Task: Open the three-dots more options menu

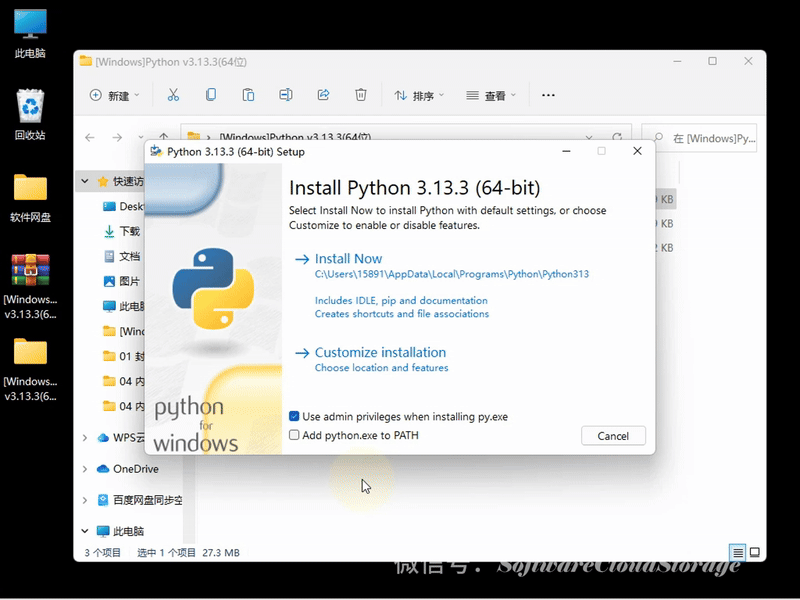Action: (548, 96)
